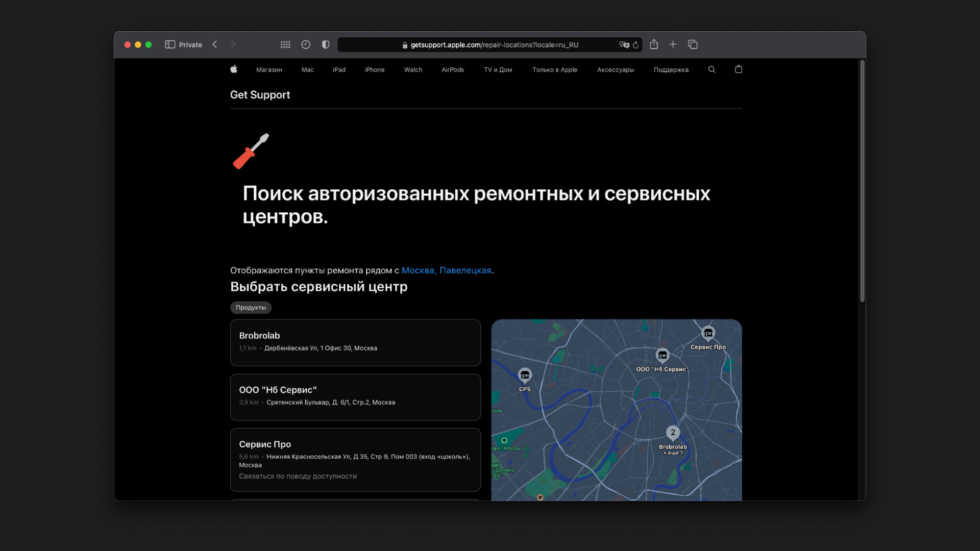
Task: Toggle the Safari sidebar icon
Action: (170, 44)
